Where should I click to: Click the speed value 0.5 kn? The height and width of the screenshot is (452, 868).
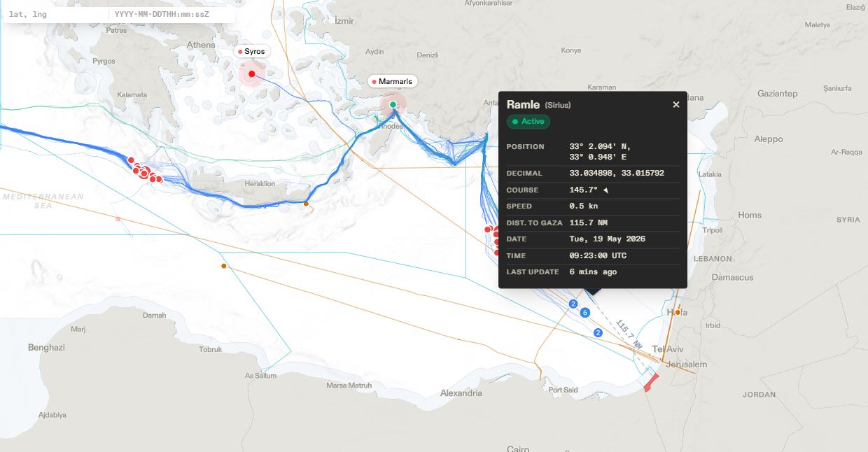[x=585, y=206]
